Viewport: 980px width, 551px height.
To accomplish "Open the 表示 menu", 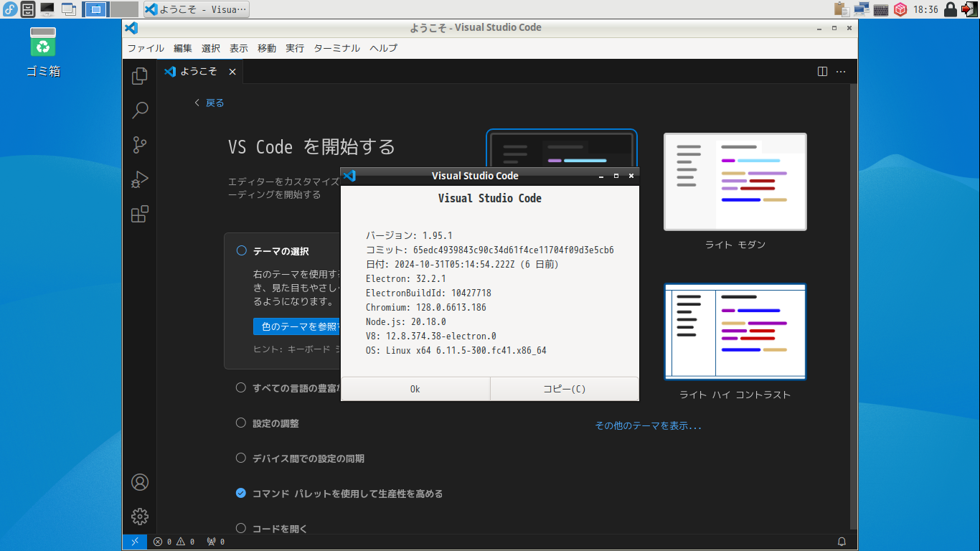I will pos(239,48).
